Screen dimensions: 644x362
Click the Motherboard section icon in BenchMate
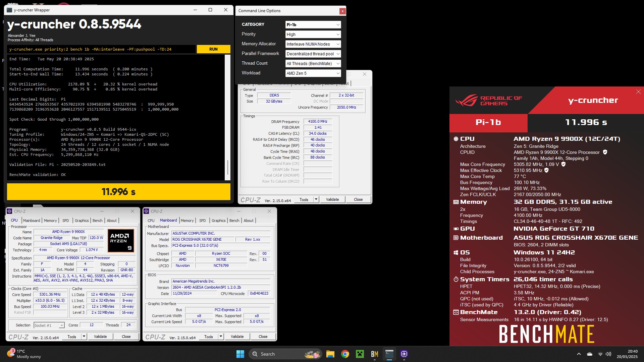point(456,238)
